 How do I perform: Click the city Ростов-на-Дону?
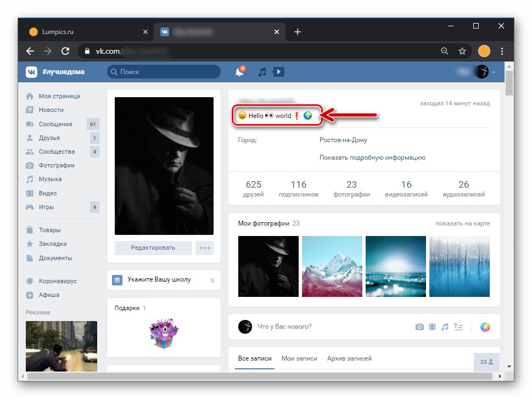[x=343, y=140]
